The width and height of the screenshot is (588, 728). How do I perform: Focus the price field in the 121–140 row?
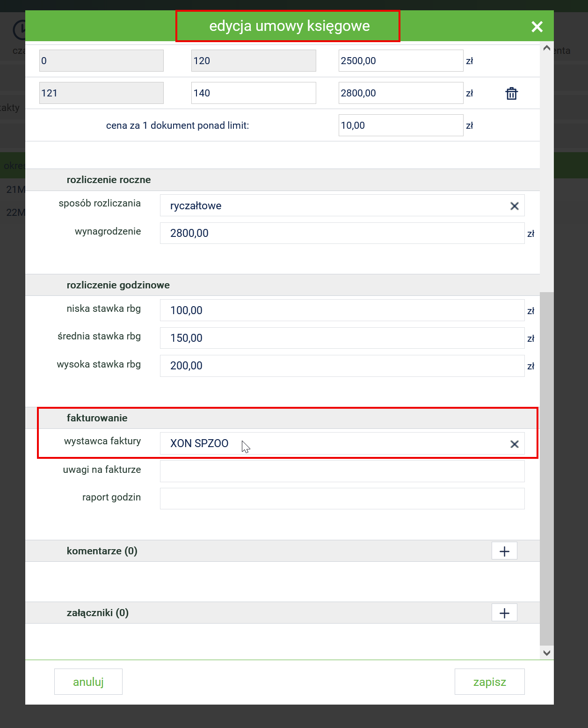click(401, 93)
